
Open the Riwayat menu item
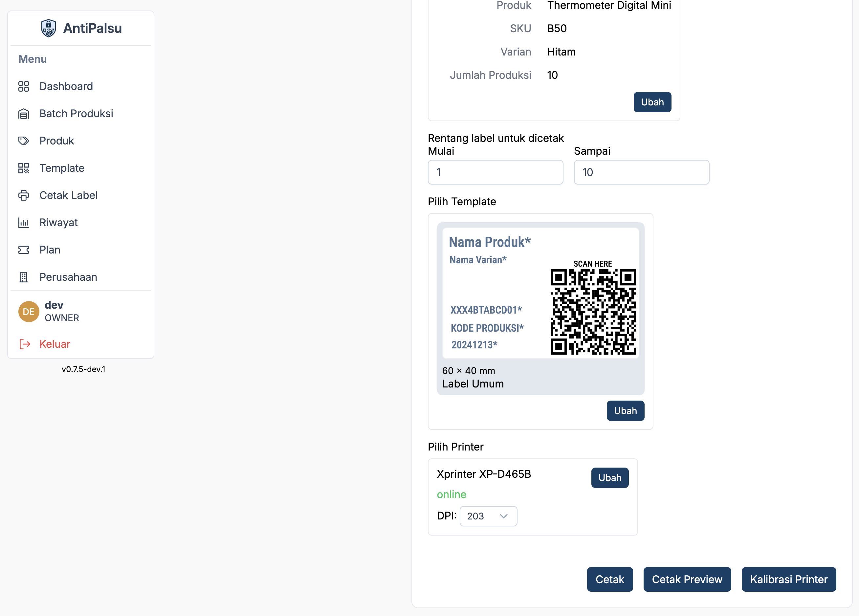[59, 223]
